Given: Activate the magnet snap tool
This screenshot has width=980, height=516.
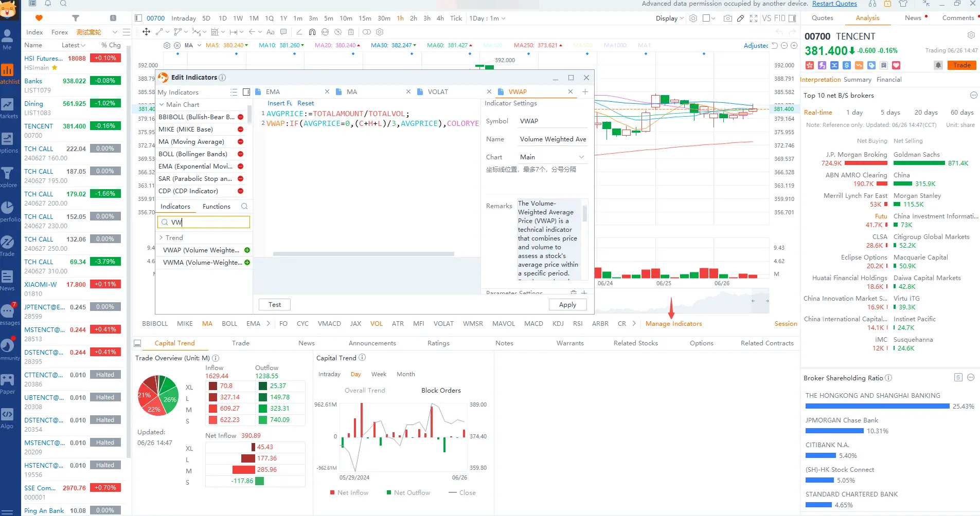Looking at the screenshot, I should click(312, 32).
